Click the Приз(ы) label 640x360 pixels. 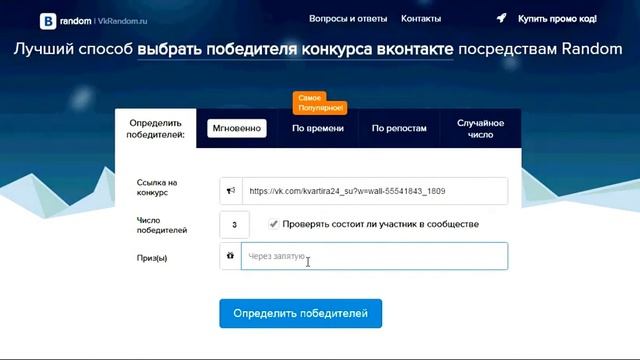(152, 258)
